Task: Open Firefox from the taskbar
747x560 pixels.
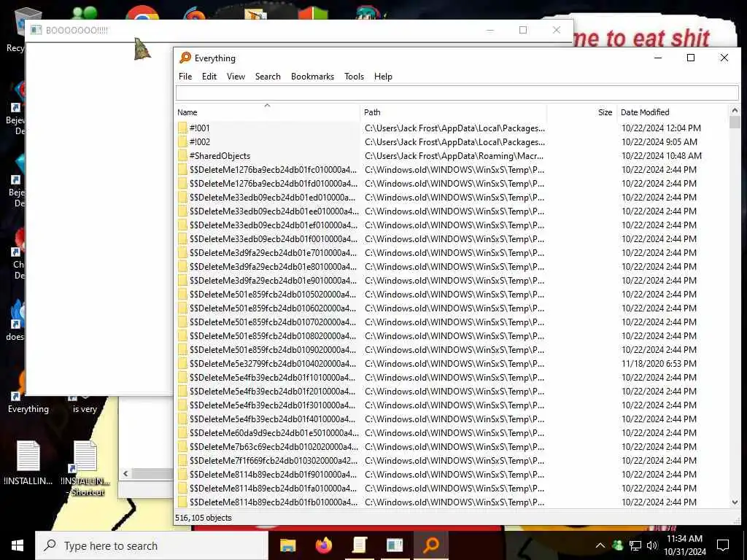Action: pyautogui.click(x=323, y=545)
